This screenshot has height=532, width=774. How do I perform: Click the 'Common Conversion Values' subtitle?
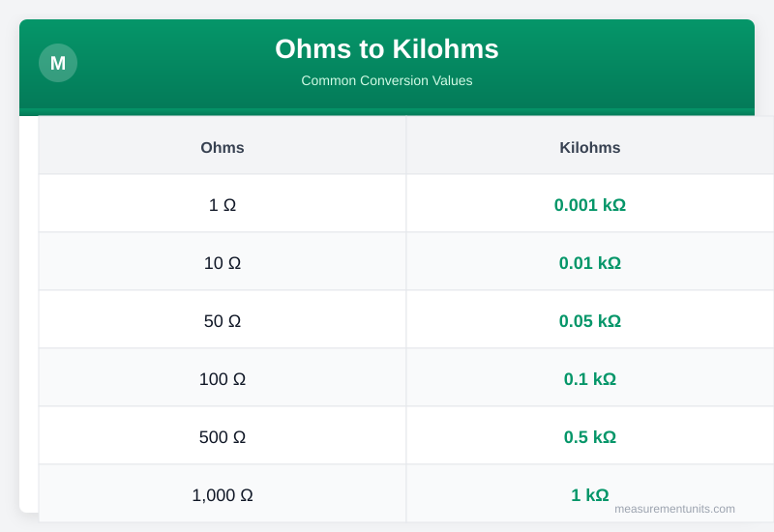pyautogui.click(x=386, y=80)
